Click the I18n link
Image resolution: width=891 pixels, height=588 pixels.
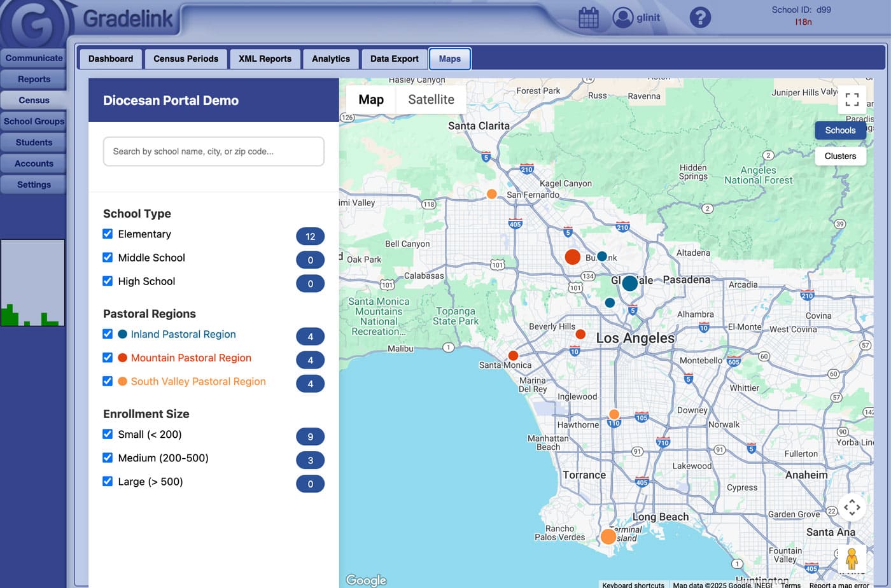[803, 22]
